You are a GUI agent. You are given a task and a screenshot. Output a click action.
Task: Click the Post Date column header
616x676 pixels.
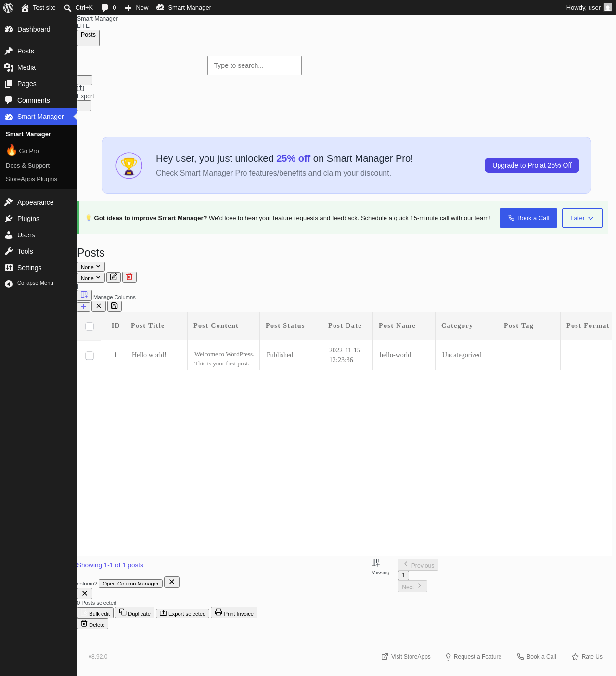[x=347, y=326]
